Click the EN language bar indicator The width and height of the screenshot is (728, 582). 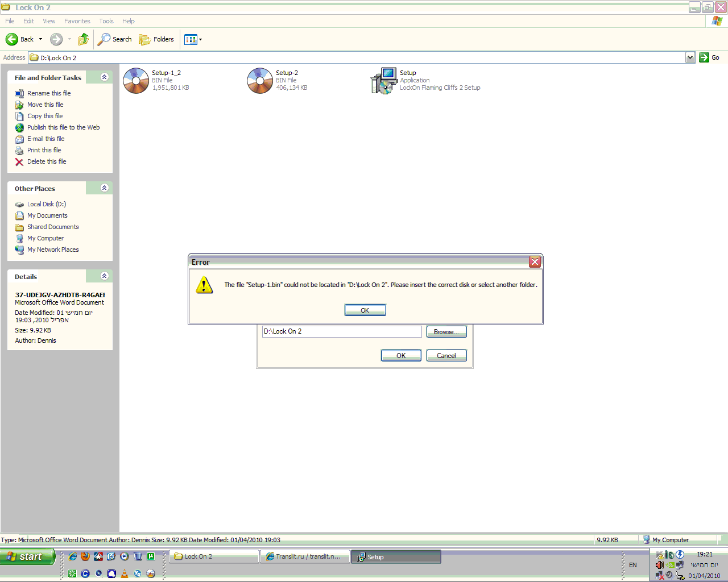[x=633, y=565]
